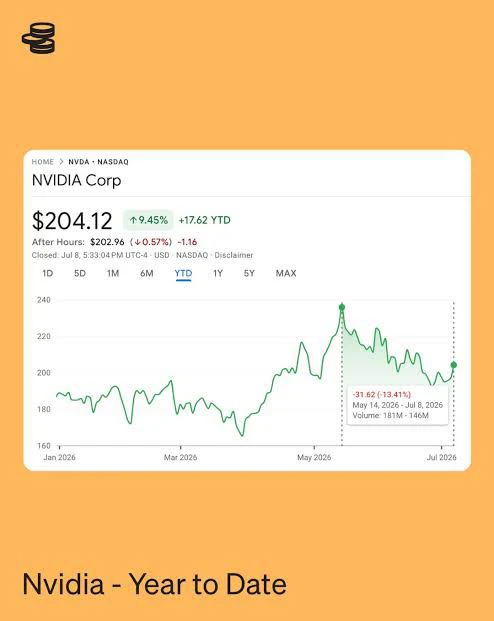Choose the 1Y range tab
Image resolution: width=494 pixels, height=621 pixels.
[218, 273]
